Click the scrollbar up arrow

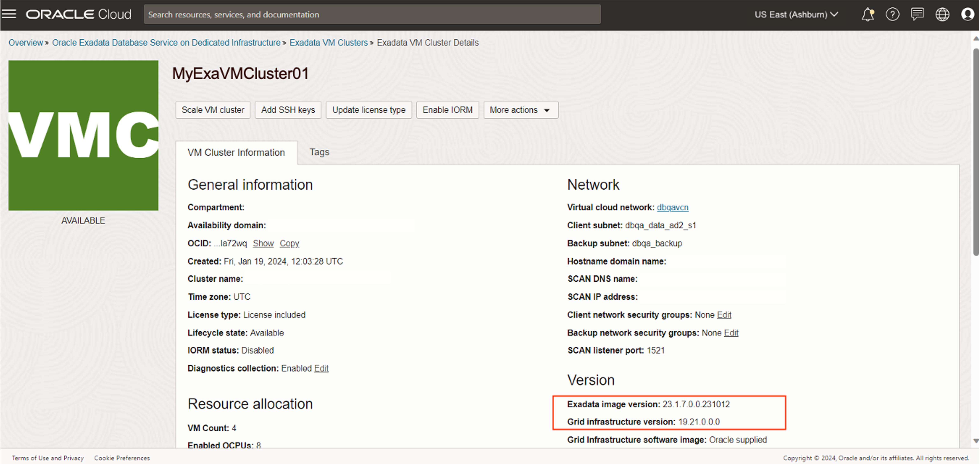[x=976, y=38]
